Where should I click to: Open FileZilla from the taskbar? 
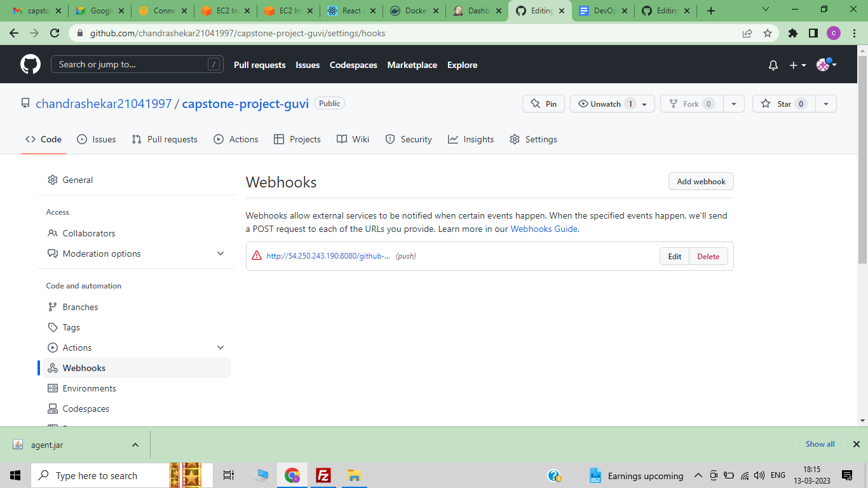tap(323, 475)
